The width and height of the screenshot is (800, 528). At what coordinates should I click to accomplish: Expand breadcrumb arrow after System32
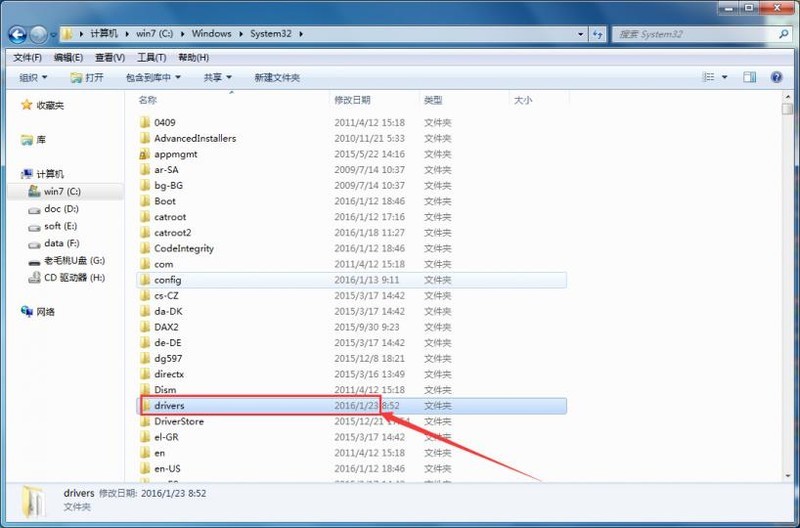[x=301, y=34]
